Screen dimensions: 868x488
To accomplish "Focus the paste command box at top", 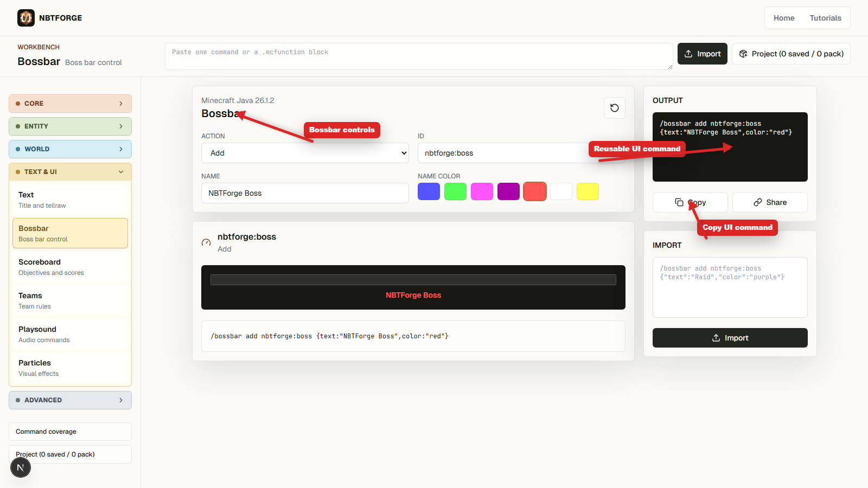I will pyautogui.click(x=419, y=56).
